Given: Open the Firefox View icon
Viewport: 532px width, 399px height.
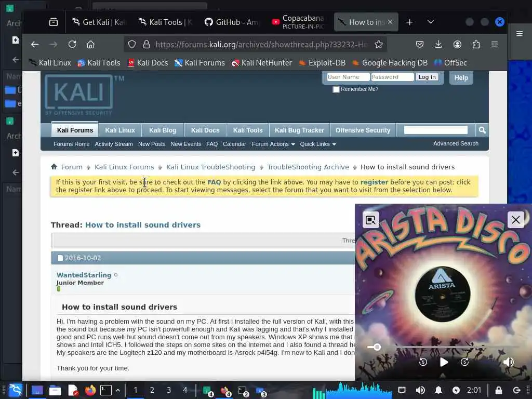Looking at the screenshot, I should (x=54, y=22).
